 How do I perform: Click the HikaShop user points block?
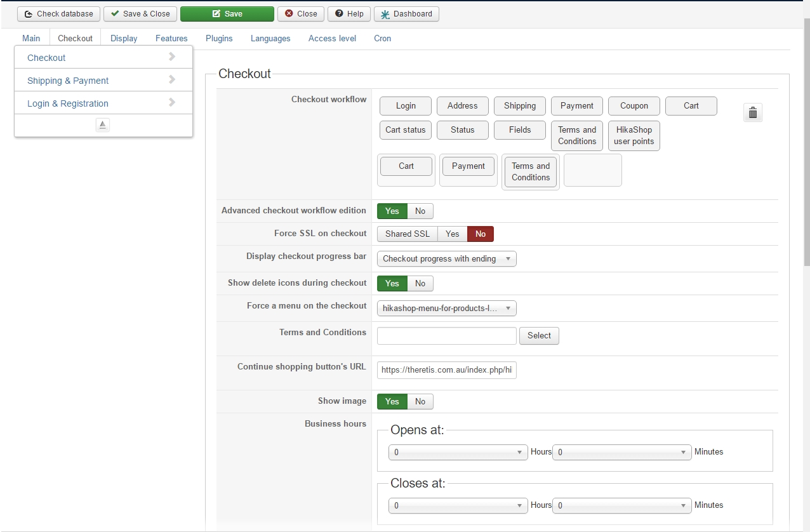[x=634, y=136]
